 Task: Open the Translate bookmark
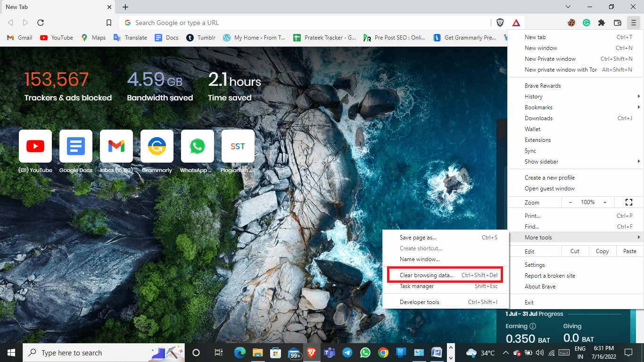[x=131, y=38]
